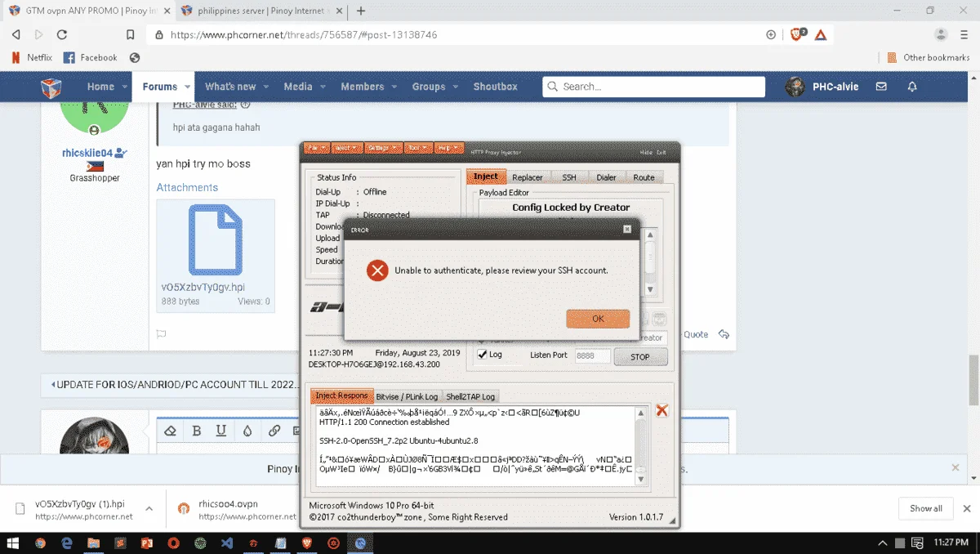This screenshot has width=980, height=554.
Task: Open the Facebook bookmark
Action: click(91, 57)
